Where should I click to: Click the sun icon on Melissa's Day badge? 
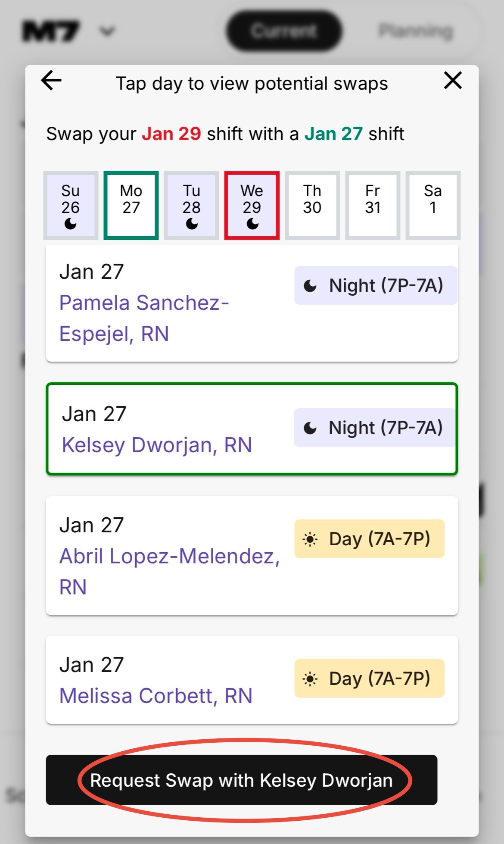[310, 679]
